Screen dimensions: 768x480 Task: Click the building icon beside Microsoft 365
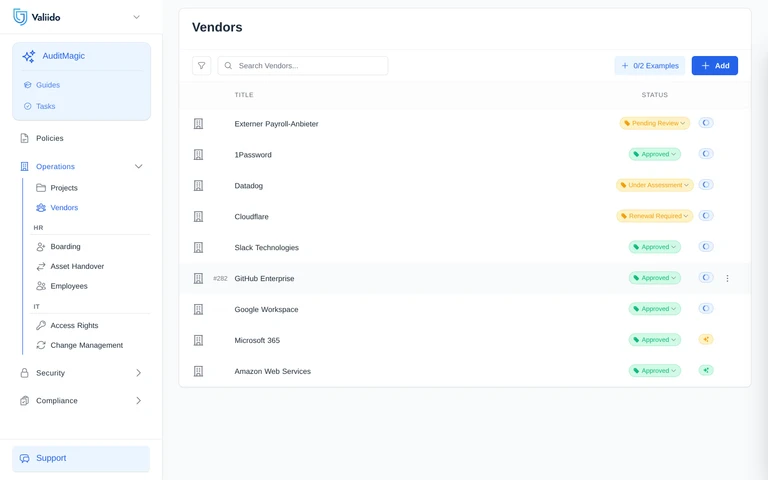(x=198, y=340)
